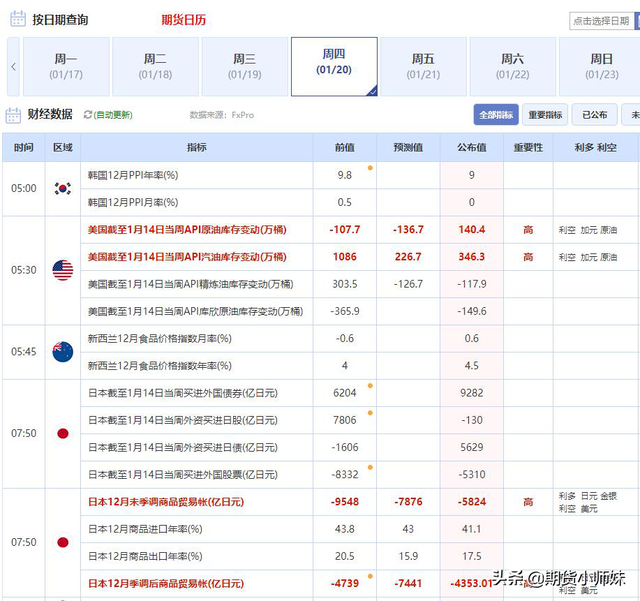Click orange dot beside -8332 previous value
This screenshot has height=601, width=640.
[x=370, y=467]
